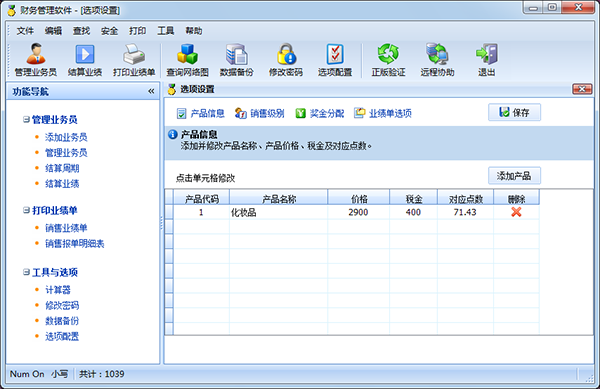Open 结算周期 in navigation
The height and width of the screenshot is (389, 600).
point(62,168)
